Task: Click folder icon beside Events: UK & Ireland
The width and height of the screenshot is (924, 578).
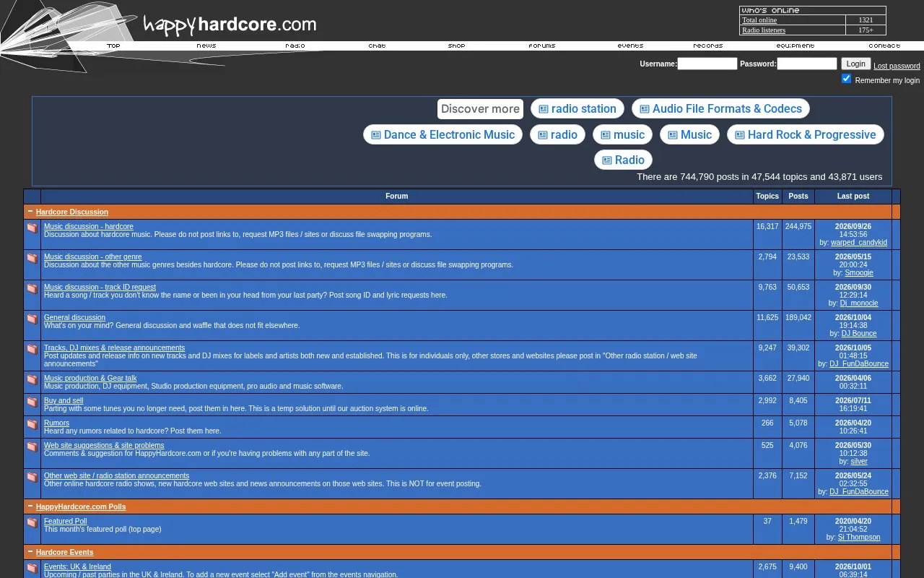Action: [32, 568]
